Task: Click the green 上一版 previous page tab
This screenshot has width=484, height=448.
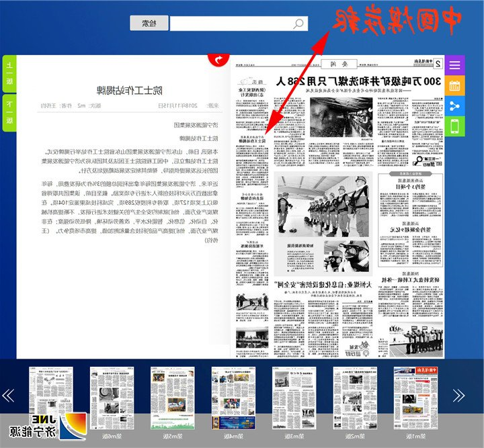Action: (9, 74)
